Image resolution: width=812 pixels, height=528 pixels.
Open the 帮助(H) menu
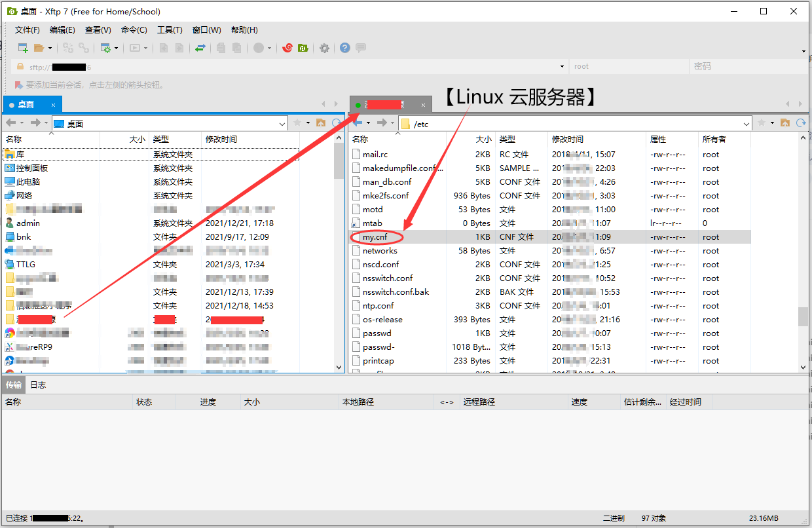coord(244,30)
